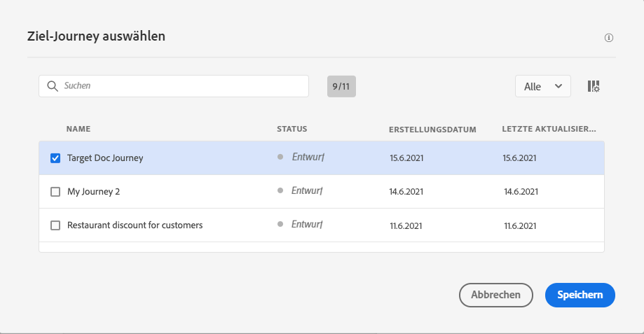The height and width of the screenshot is (334, 644).
Task: Sort by Erstellungsdatum column header
Action: (x=432, y=130)
